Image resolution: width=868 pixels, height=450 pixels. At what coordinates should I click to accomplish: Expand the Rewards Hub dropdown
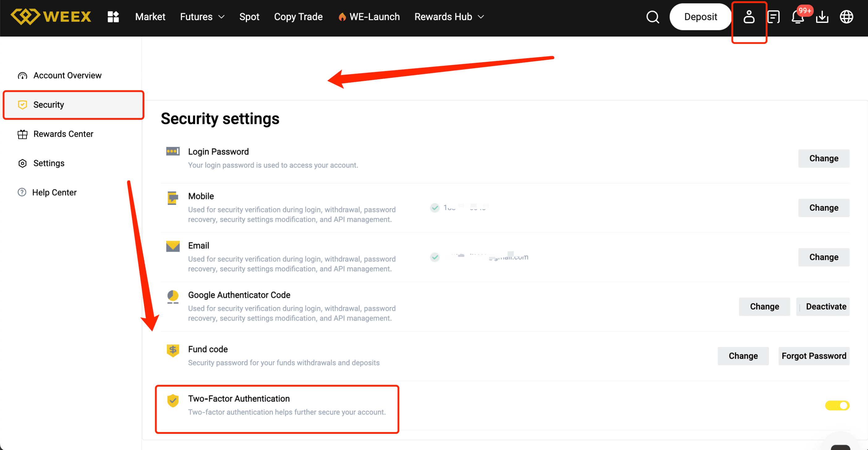[448, 16]
